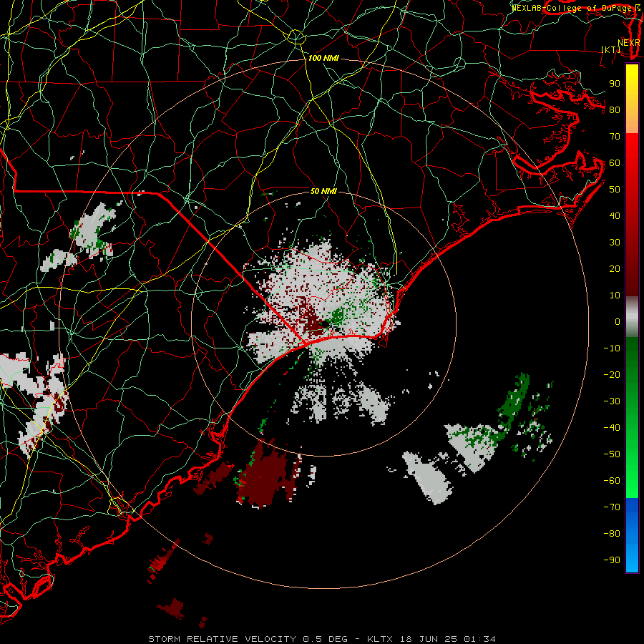Click the "18 JUN 25 01:34" timestamp
The image size is (644, 644).
[x=447, y=639]
